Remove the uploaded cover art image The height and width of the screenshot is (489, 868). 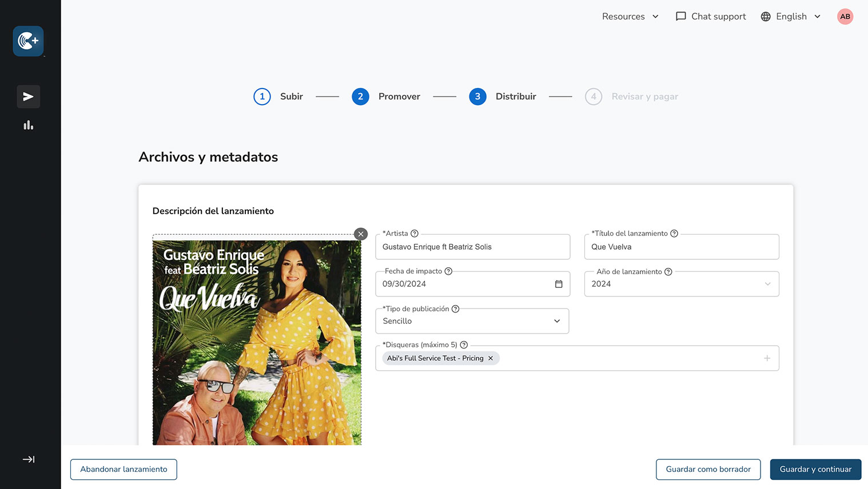361,234
